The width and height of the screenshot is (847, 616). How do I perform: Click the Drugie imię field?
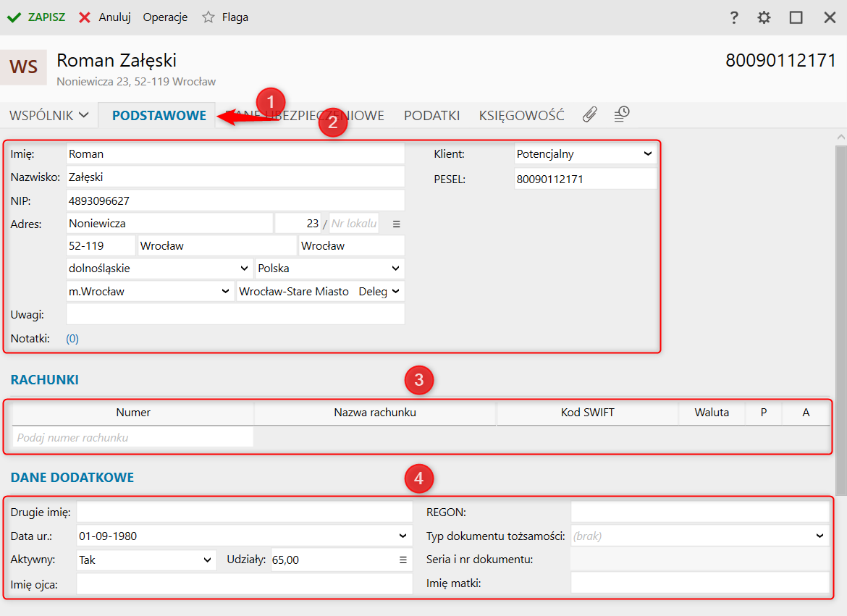[245, 512]
